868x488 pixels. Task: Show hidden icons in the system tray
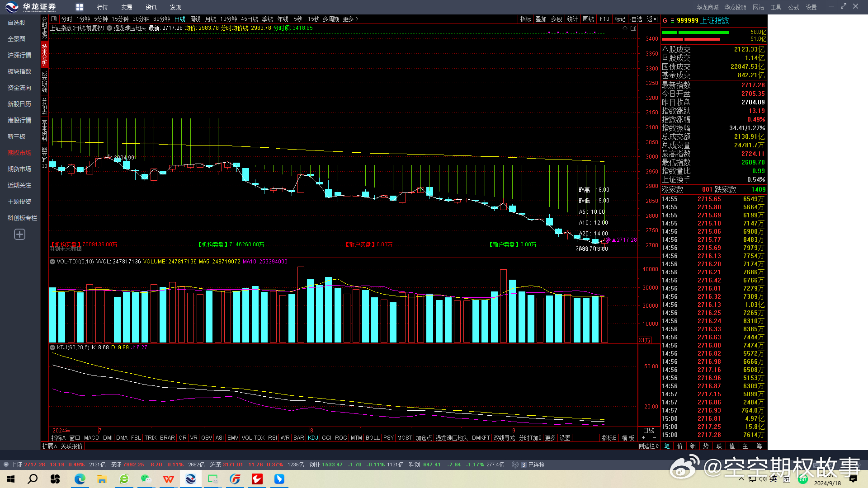click(741, 479)
